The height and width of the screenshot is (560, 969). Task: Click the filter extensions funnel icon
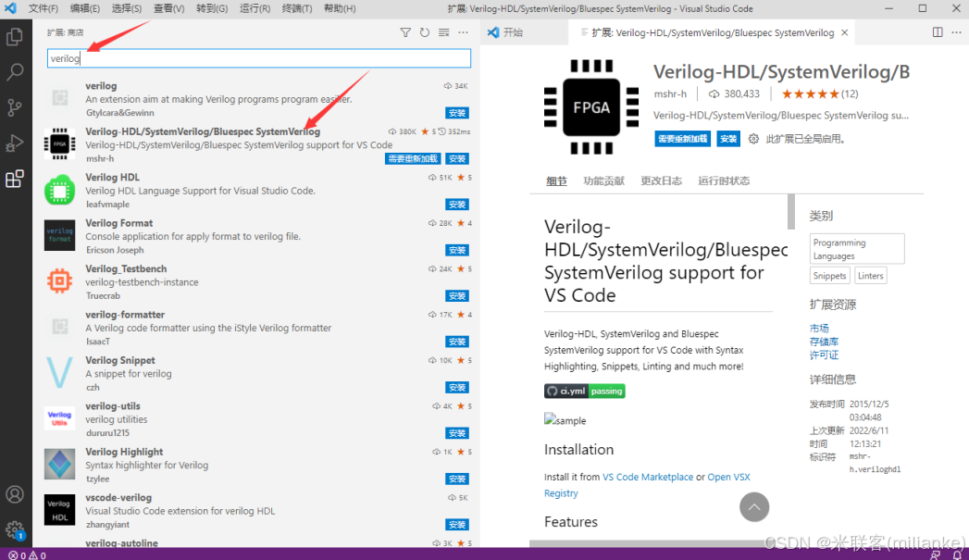[405, 32]
